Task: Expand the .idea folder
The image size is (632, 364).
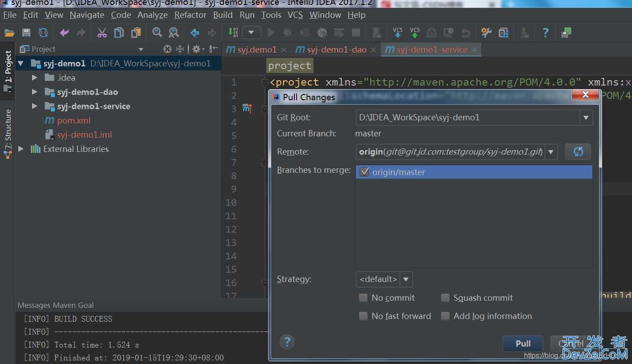Action: click(34, 78)
